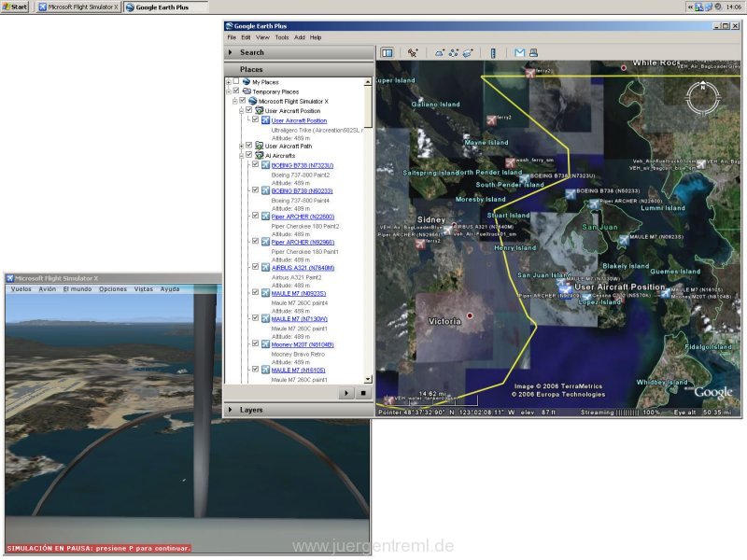This screenshot has width=747, height=560.
Task: Open the View menu in Google Earth
Action: click(262, 37)
